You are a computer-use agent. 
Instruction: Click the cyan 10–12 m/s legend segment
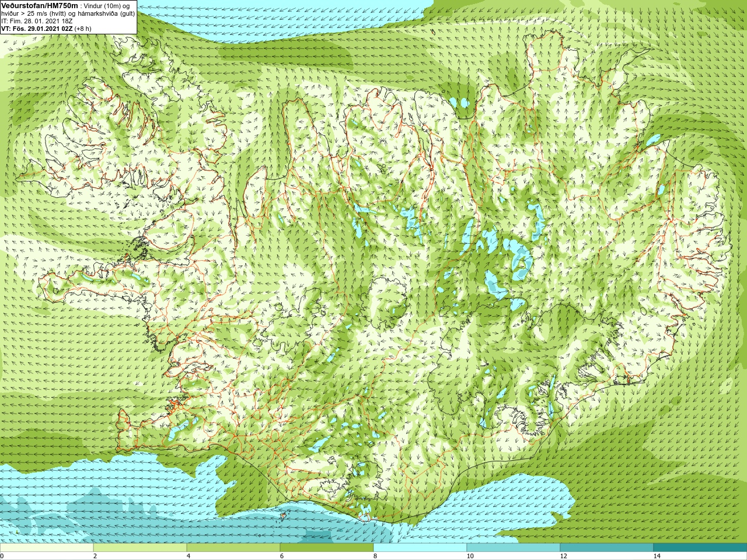[514, 548]
